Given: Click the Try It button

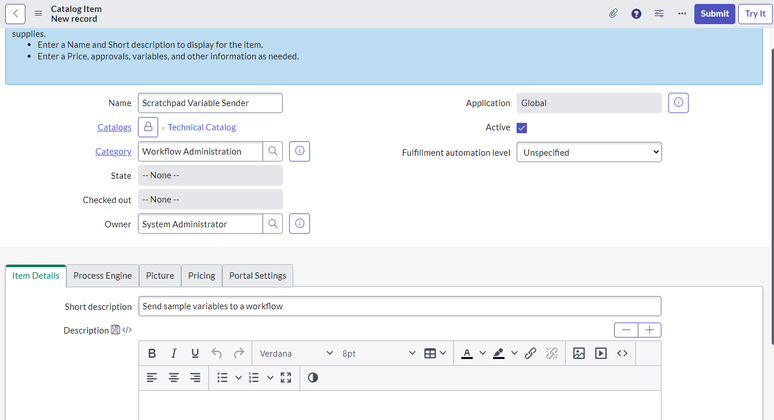Looking at the screenshot, I should (x=755, y=14).
